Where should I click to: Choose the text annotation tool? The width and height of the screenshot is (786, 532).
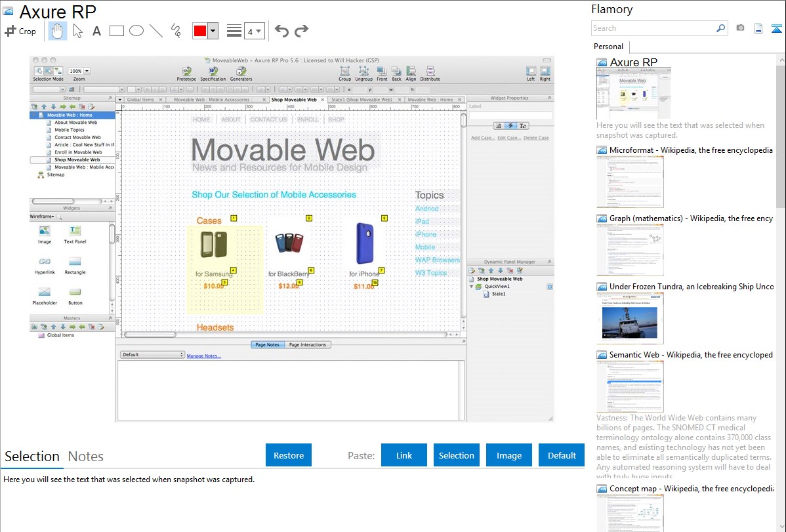tap(96, 31)
